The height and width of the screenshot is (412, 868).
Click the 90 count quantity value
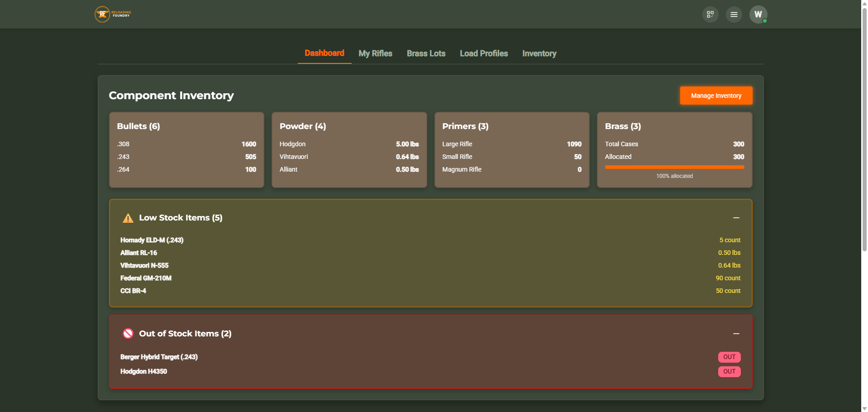click(x=728, y=278)
